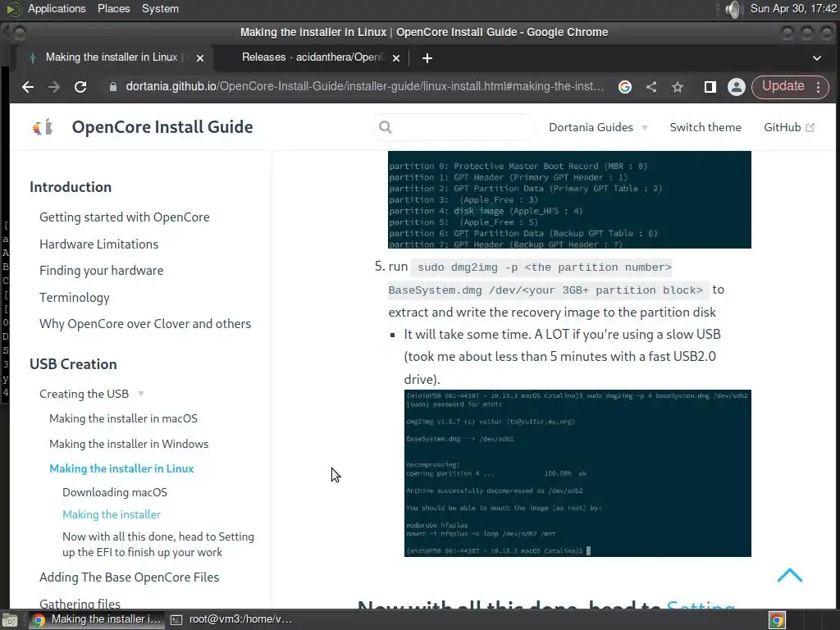This screenshot has width=840, height=630.
Task: Switch to the Releases acidanthera tab
Action: click(313, 57)
